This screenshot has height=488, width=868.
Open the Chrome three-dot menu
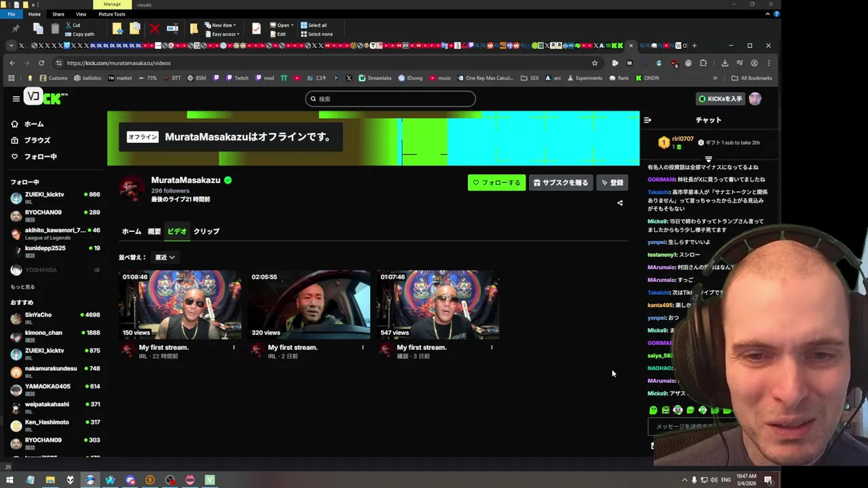(x=768, y=63)
